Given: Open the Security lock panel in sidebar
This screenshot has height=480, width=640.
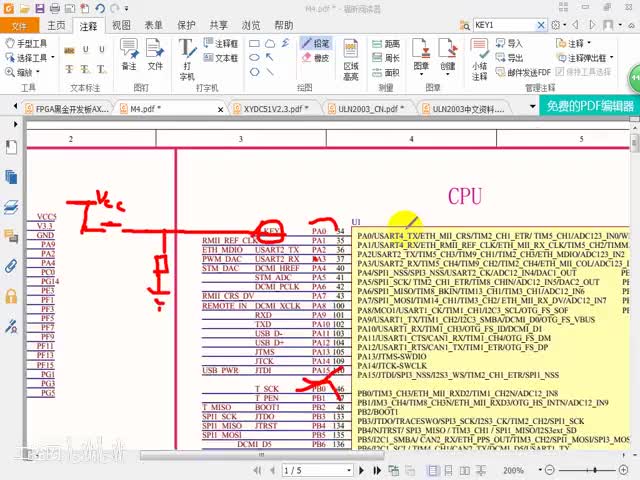Looking at the screenshot, I should coord(11,296).
